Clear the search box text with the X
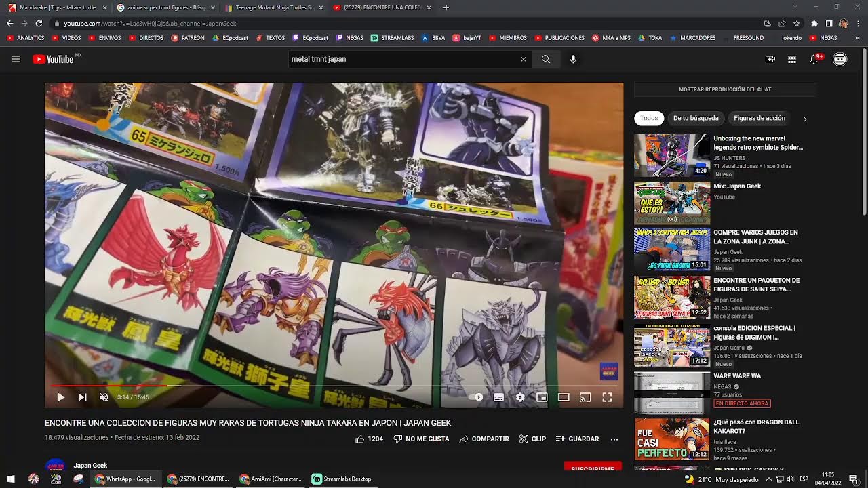This screenshot has height=488, width=868. click(x=524, y=59)
